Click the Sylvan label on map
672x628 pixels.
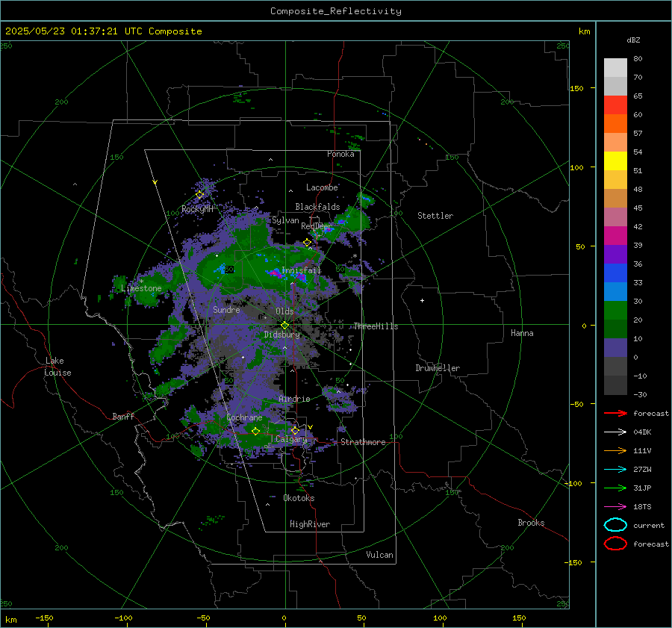point(285,220)
